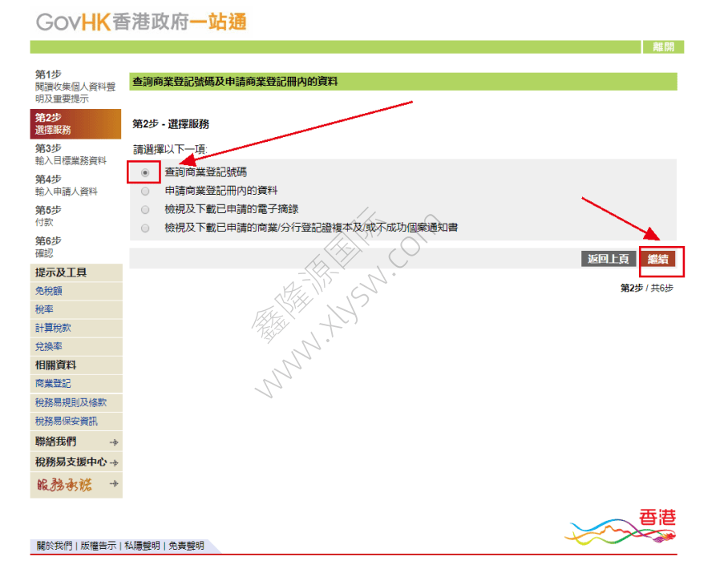
Task: Open the 私隱聲明 privacy footer link
Action: point(142,546)
